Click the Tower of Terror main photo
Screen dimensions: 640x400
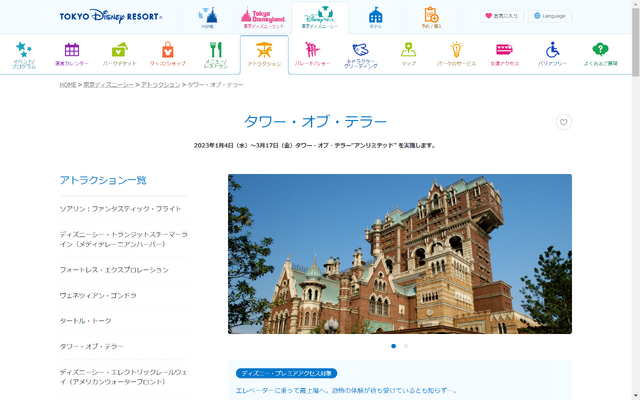tap(400, 254)
